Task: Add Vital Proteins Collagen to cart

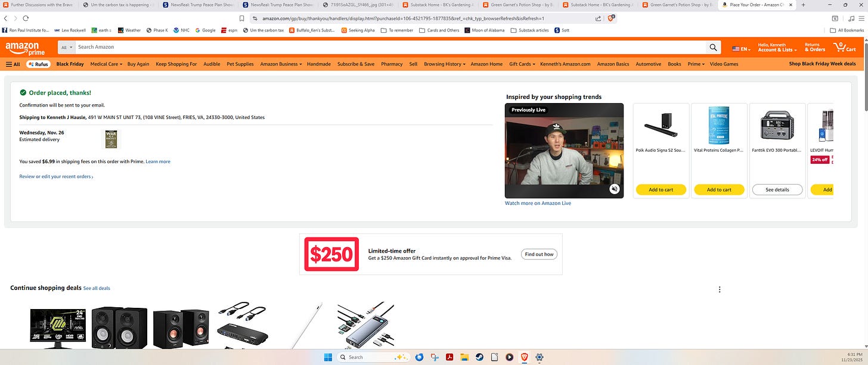Action: point(719,189)
